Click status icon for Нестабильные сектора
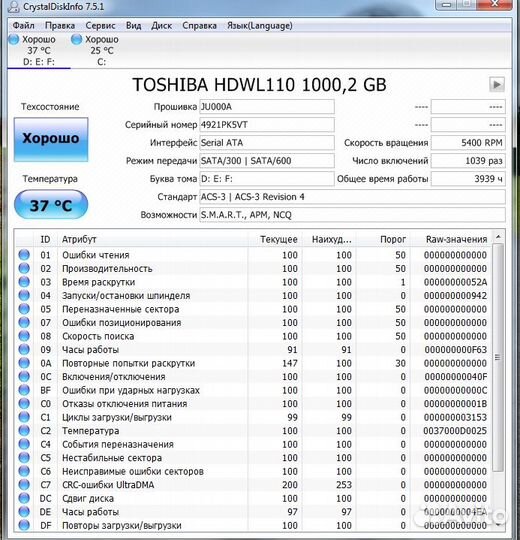Screen dimensions: 520x540 (24, 458)
